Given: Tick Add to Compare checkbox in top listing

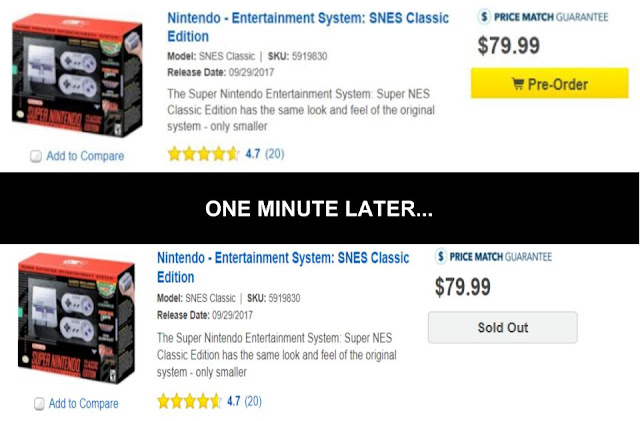Looking at the screenshot, I should [36, 156].
